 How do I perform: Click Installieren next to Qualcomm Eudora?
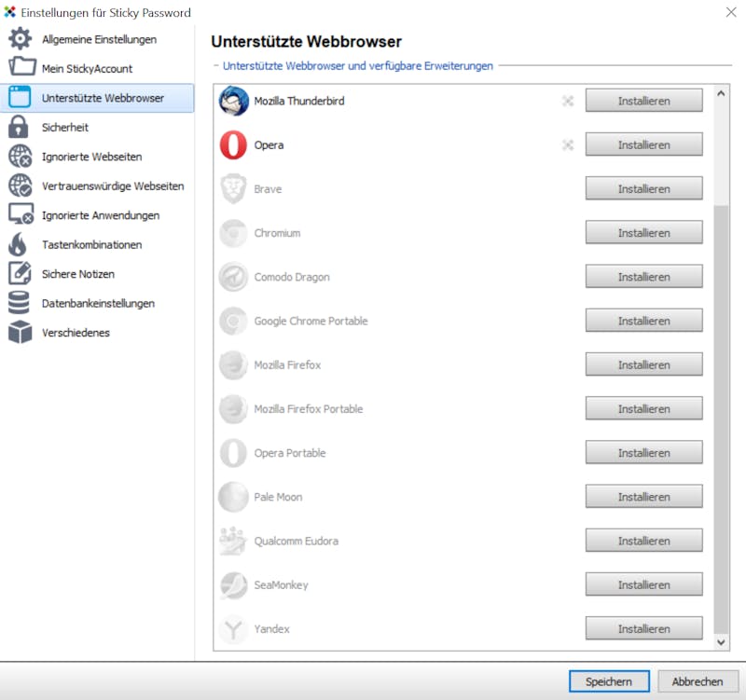(x=643, y=541)
